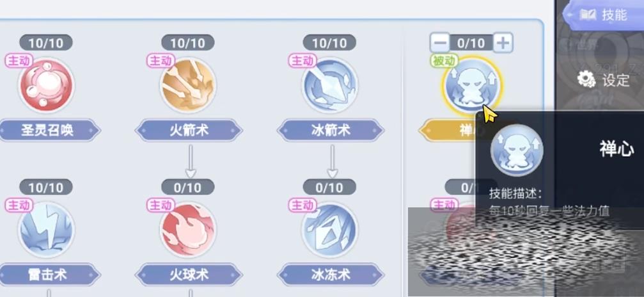The image size is (644, 297).
Task: Click the 0/10 level counter above 火球术
Action: [x=187, y=188]
